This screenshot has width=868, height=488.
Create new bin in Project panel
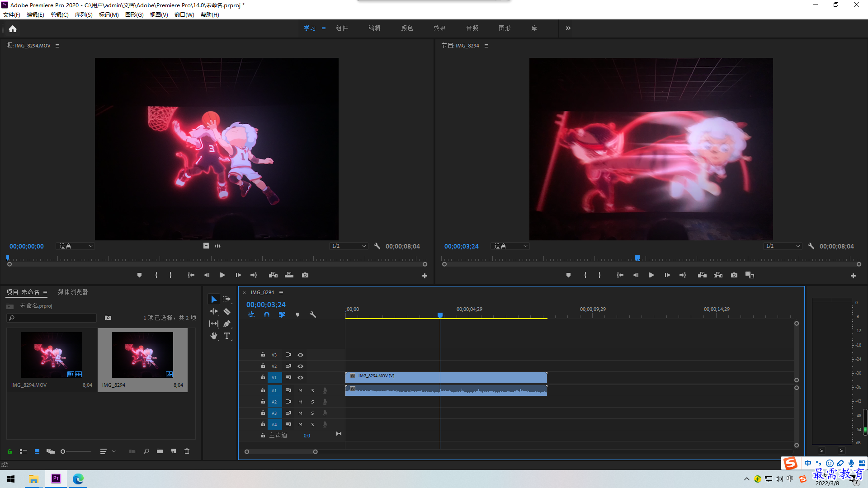tap(160, 451)
